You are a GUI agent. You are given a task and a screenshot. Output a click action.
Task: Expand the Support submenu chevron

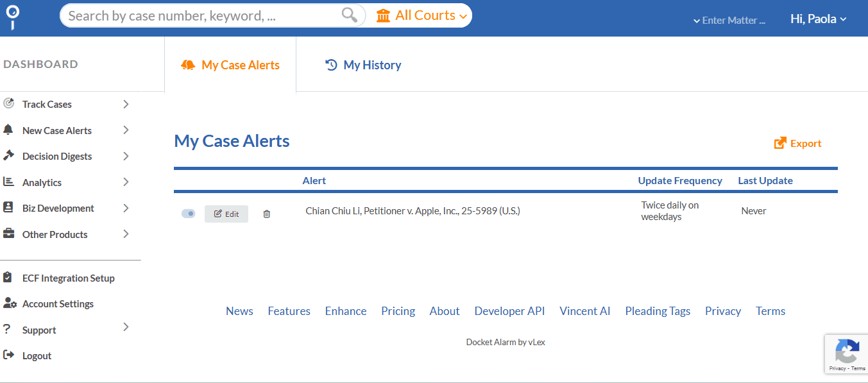point(126,328)
